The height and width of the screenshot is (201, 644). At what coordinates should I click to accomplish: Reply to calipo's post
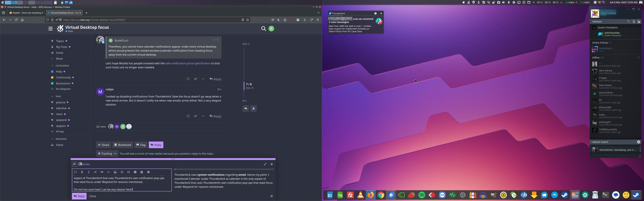click(x=215, y=116)
